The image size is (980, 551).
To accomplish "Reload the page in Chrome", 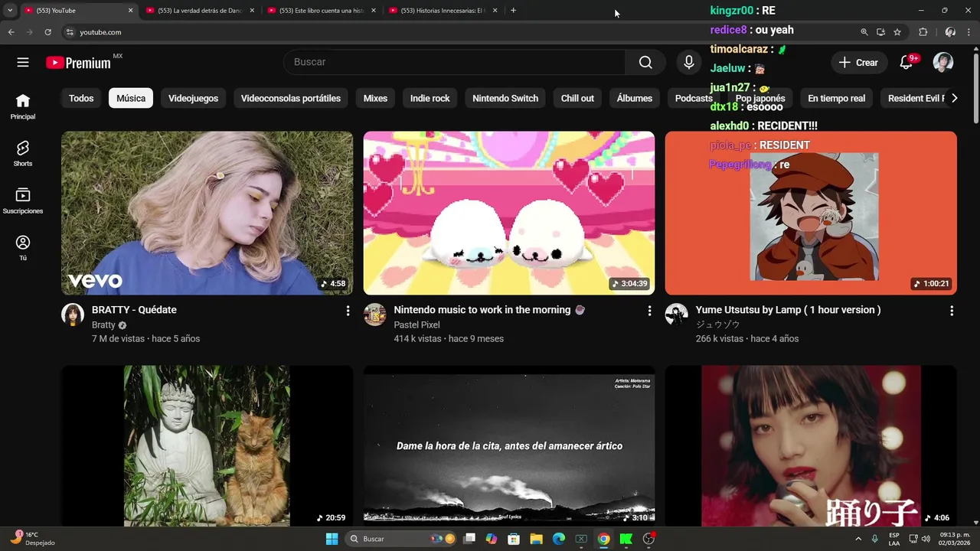I will pyautogui.click(x=47, y=32).
